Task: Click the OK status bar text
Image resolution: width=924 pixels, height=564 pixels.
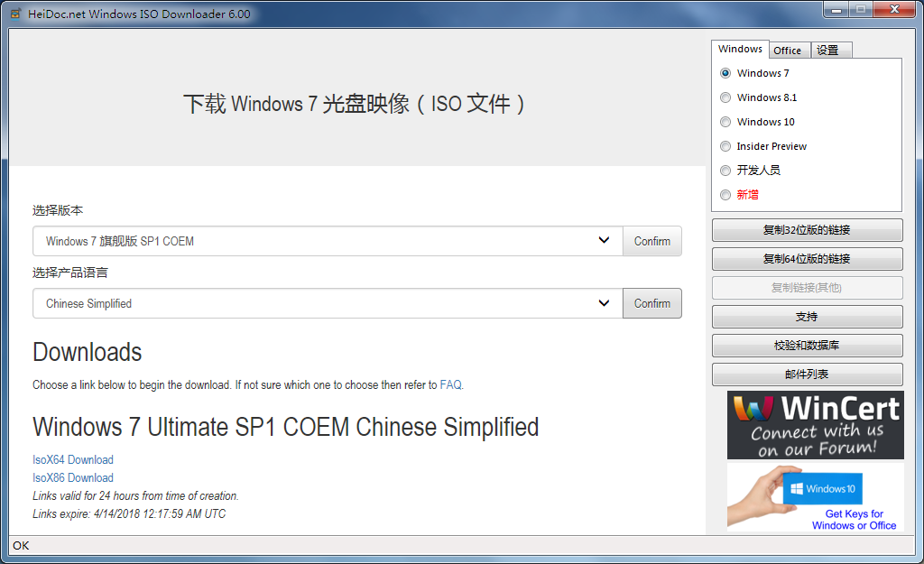Action: click(x=22, y=546)
